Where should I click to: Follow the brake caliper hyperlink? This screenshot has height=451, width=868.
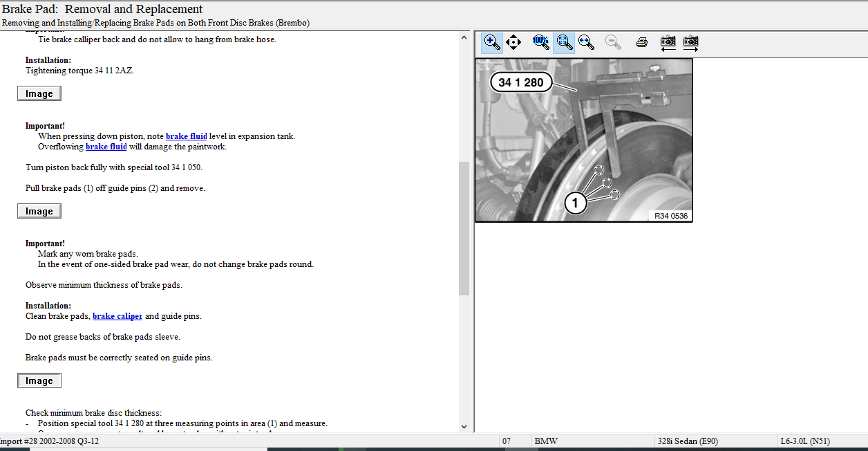point(117,316)
